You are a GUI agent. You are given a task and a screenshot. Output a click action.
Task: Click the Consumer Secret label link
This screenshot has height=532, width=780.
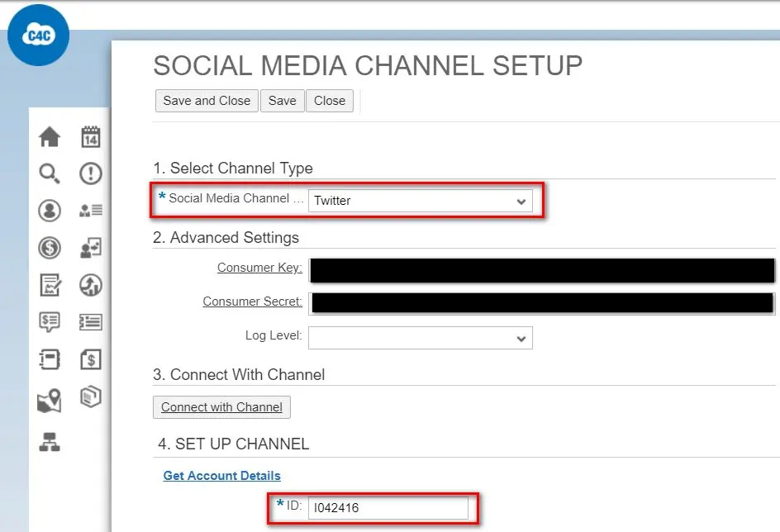pyautogui.click(x=252, y=302)
